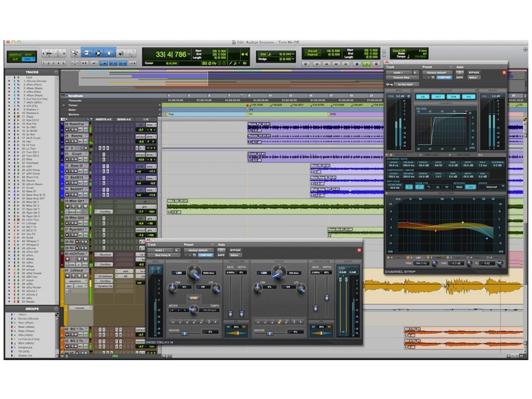Select the Zoomer magnifier tool

tap(74, 53)
